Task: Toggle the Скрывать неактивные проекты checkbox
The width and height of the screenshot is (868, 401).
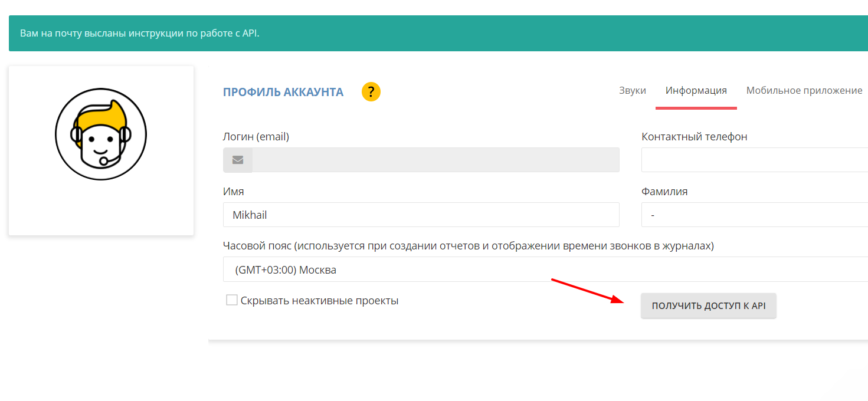Action: [x=232, y=300]
